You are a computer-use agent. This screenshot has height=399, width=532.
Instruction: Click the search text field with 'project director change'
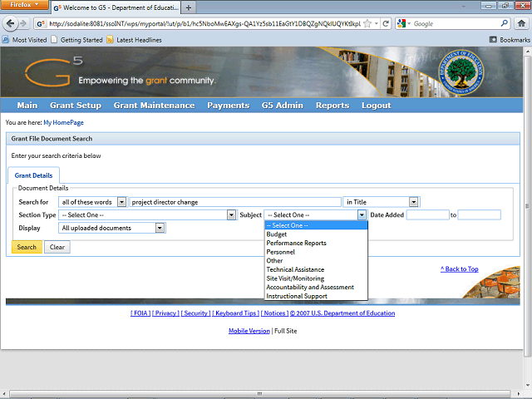click(235, 202)
